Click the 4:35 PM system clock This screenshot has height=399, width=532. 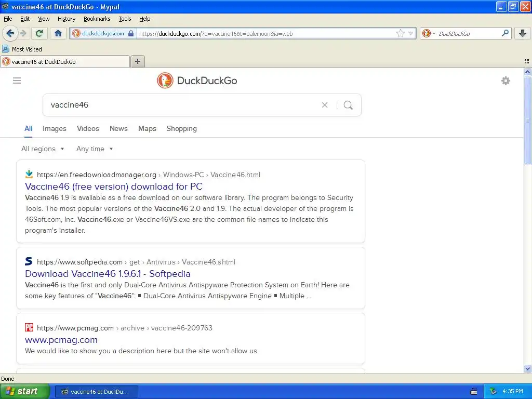click(x=513, y=392)
